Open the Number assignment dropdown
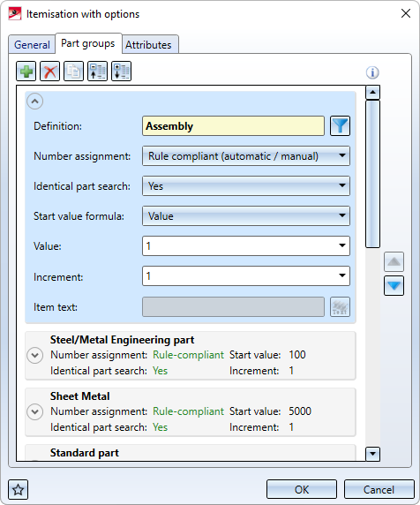This screenshot has width=420, height=505. (x=246, y=156)
